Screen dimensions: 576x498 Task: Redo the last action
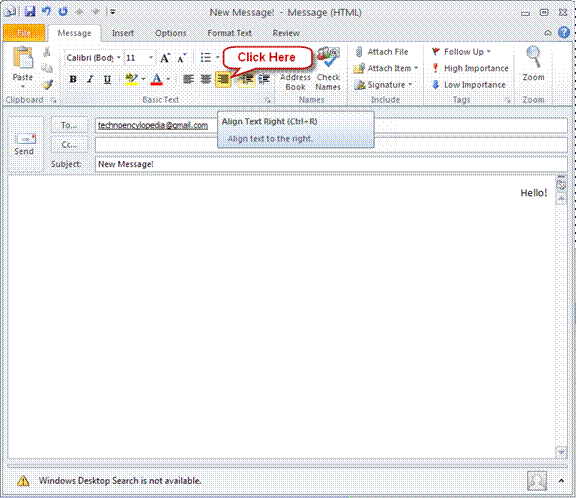(63, 12)
